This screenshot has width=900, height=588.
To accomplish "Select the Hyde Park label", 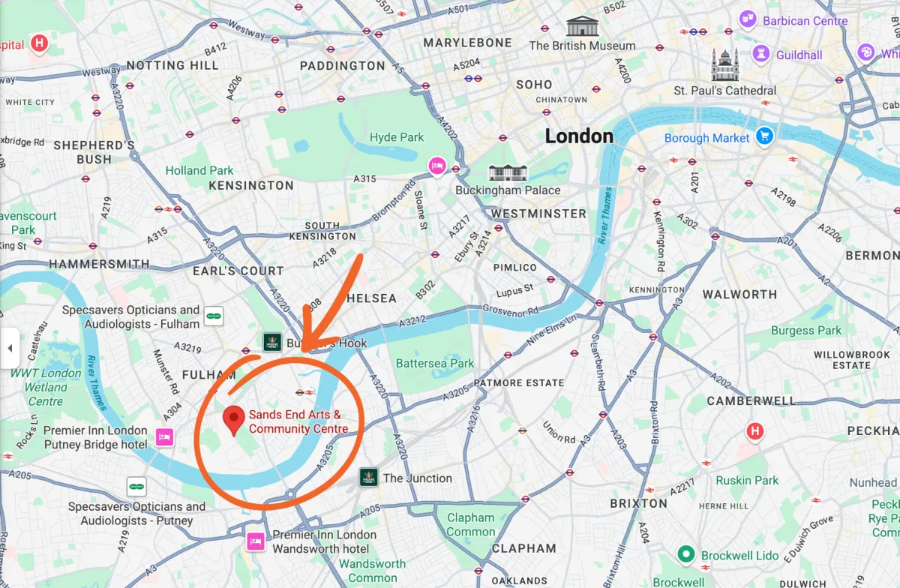I will click(x=397, y=137).
